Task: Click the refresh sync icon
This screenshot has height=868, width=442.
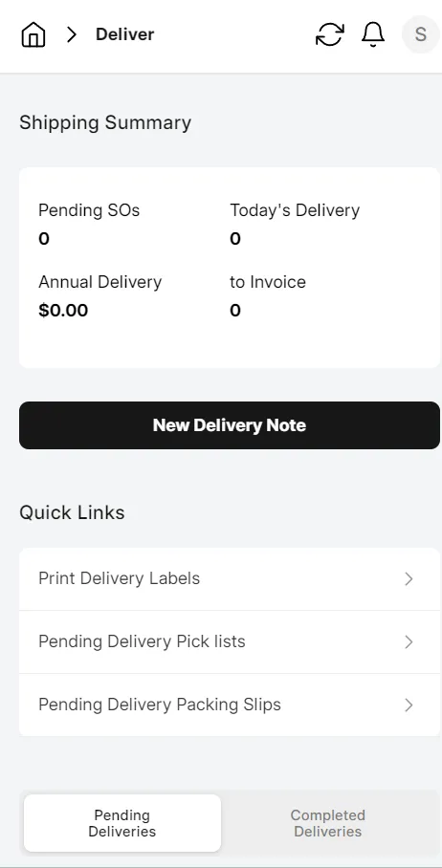Action: [x=329, y=34]
